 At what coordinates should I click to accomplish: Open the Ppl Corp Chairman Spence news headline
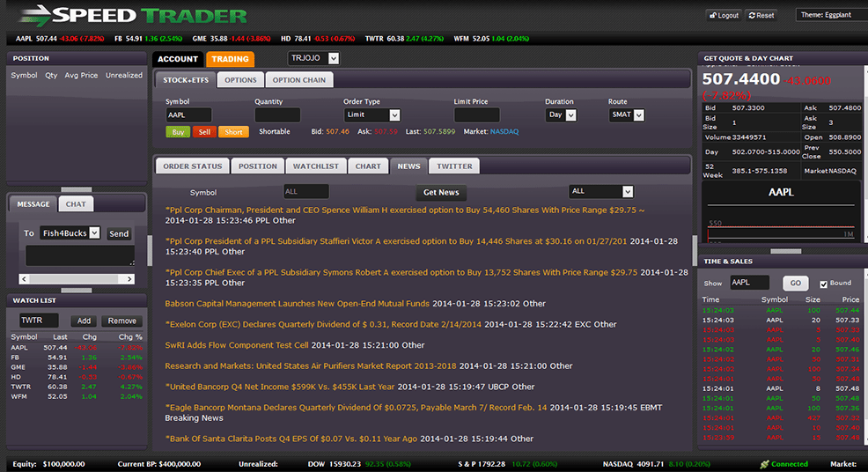[405, 210]
